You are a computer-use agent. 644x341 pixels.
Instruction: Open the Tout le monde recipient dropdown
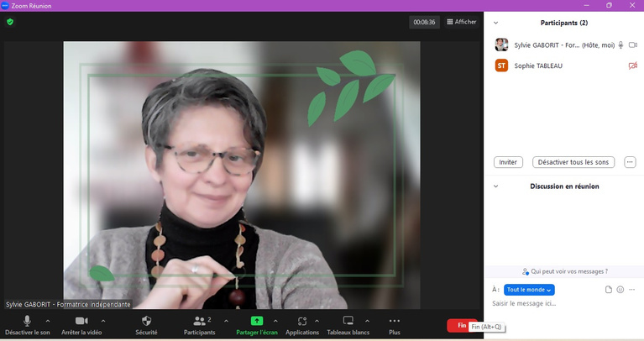tap(529, 290)
